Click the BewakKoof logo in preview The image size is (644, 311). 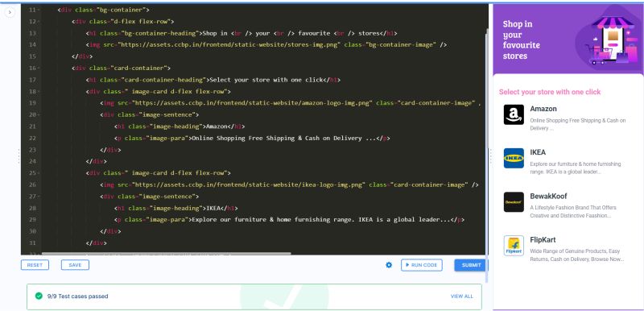pyautogui.click(x=514, y=201)
